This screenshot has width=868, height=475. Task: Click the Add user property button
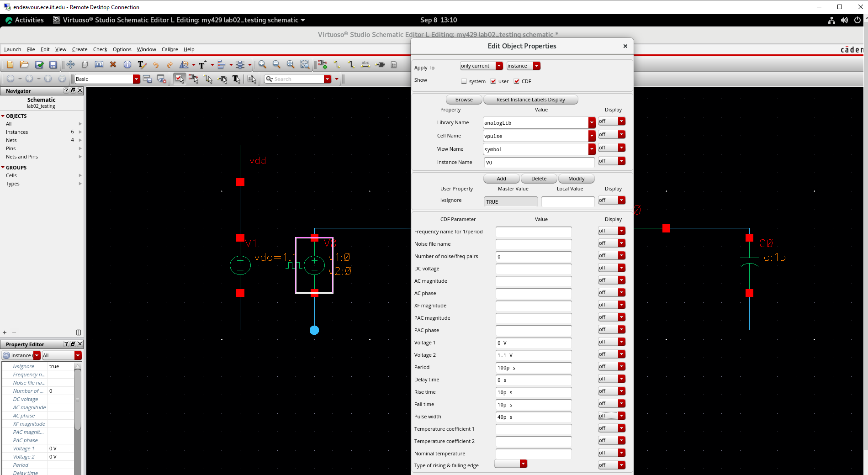click(x=501, y=179)
